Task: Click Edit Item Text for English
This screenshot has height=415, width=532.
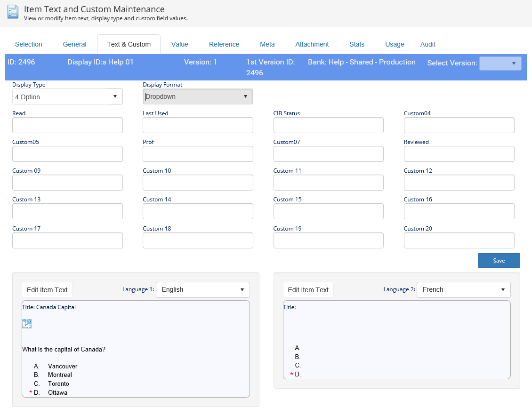Action: (47, 290)
